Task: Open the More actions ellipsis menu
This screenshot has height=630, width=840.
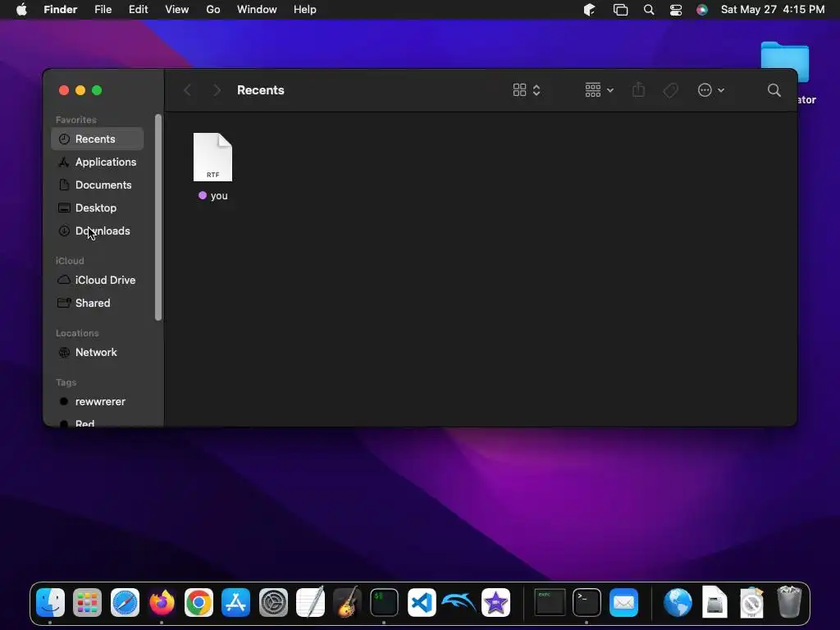Action: tap(711, 90)
